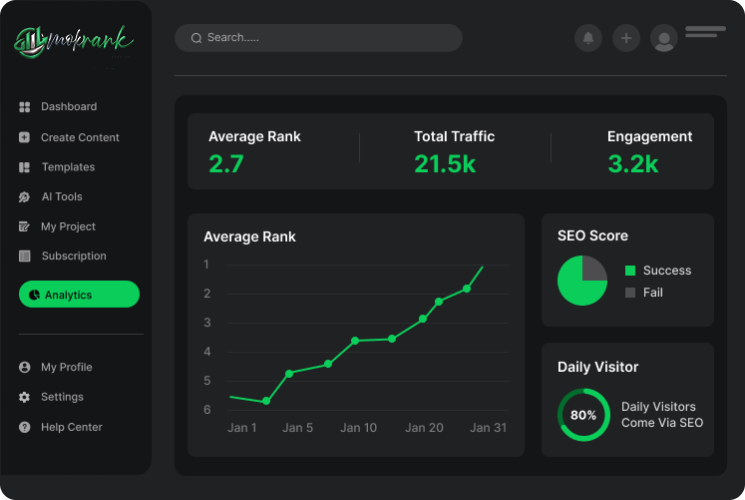Screen dimensions: 745x500
Task: Click the Subscription icon
Action: tap(24, 256)
